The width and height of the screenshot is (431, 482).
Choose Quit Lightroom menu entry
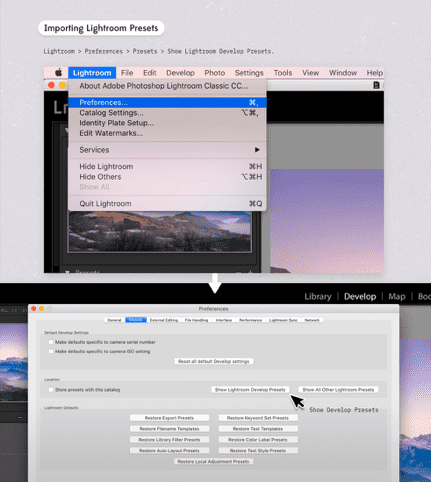point(167,203)
